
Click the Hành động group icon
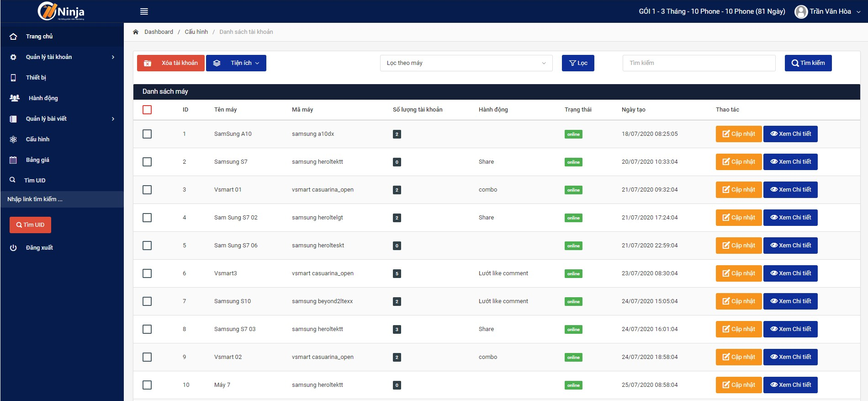pyautogui.click(x=15, y=98)
